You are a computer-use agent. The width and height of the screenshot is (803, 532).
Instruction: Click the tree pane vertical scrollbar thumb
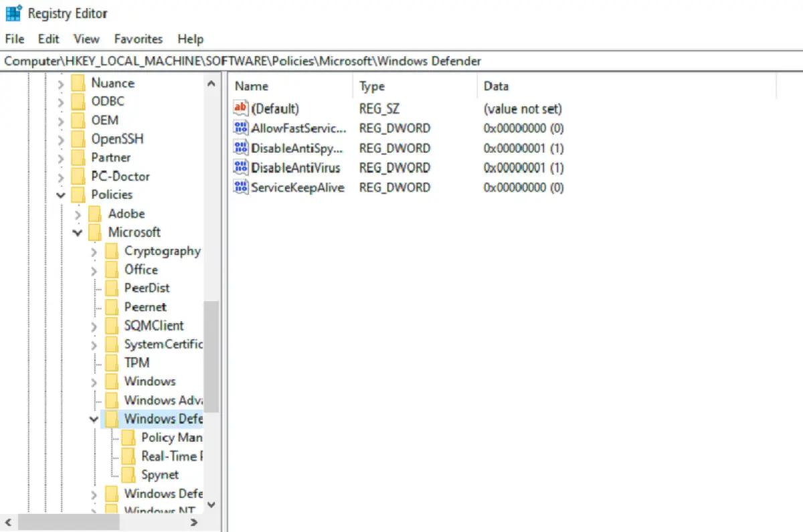pos(211,356)
